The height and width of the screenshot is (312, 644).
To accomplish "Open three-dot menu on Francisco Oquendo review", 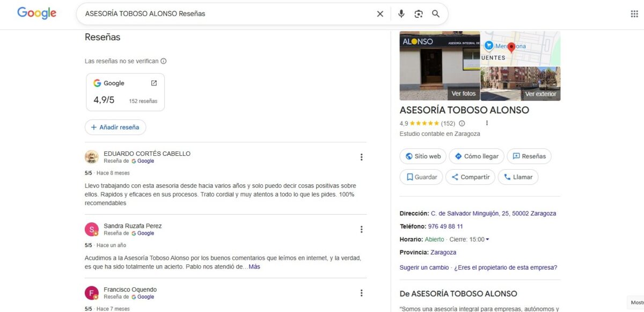I will point(362,293).
